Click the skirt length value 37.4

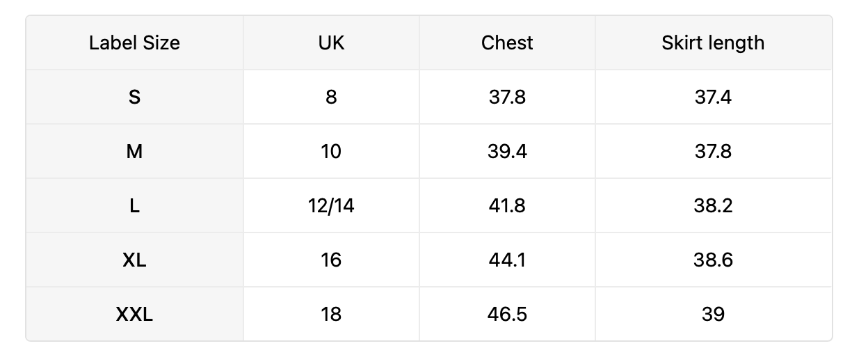tap(713, 97)
